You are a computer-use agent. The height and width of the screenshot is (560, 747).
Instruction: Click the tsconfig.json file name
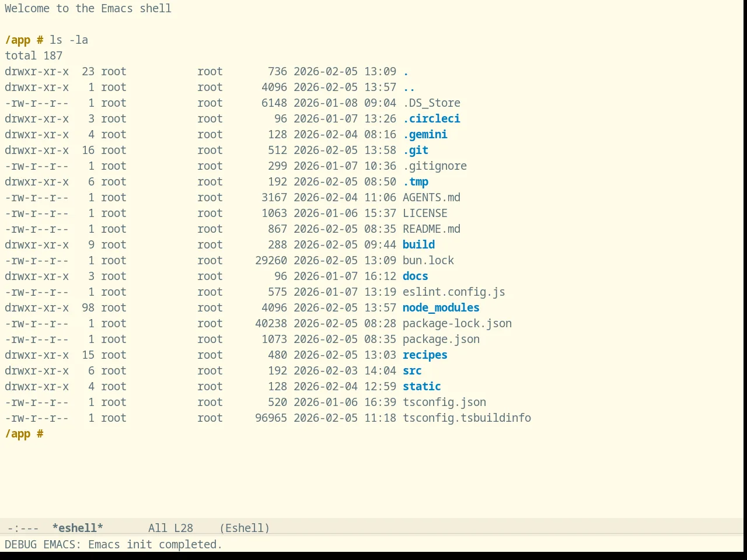pyautogui.click(x=444, y=402)
